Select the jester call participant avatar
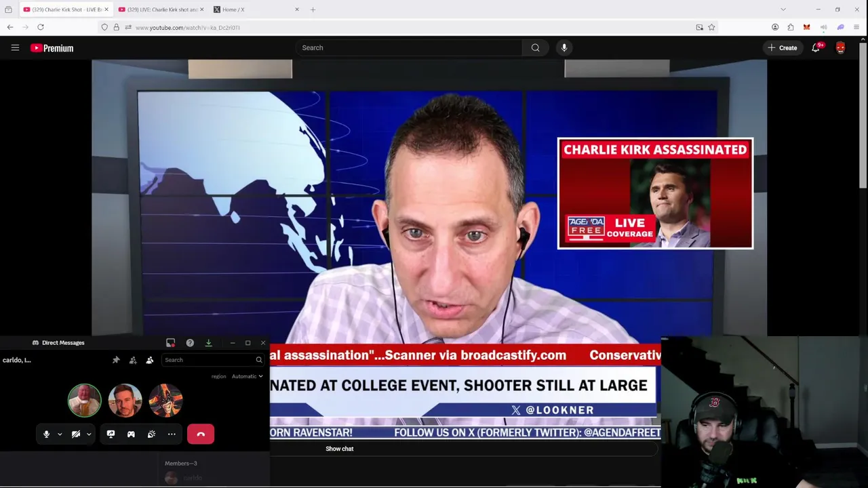The height and width of the screenshot is (488, 868). pos(166,400)
